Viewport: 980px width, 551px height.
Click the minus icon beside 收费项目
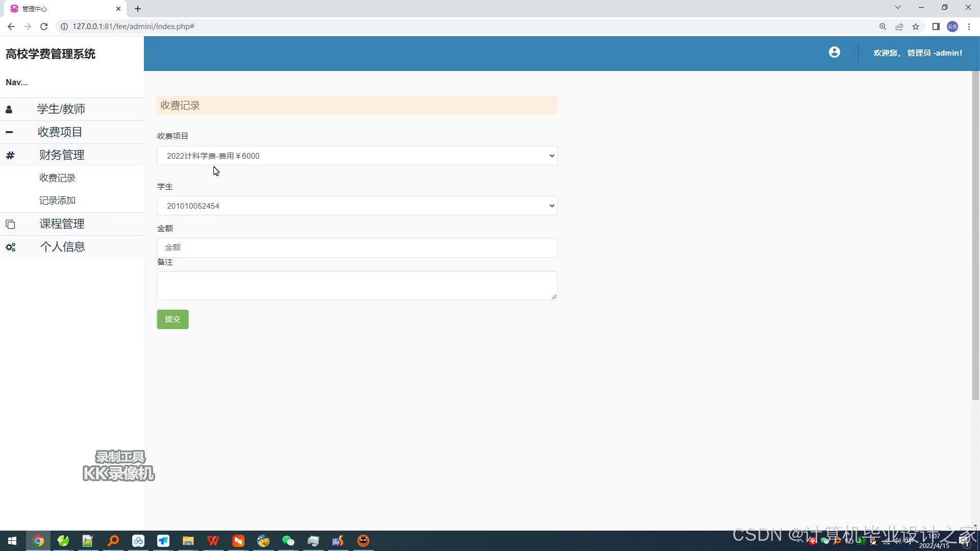[x=9, y=132]
